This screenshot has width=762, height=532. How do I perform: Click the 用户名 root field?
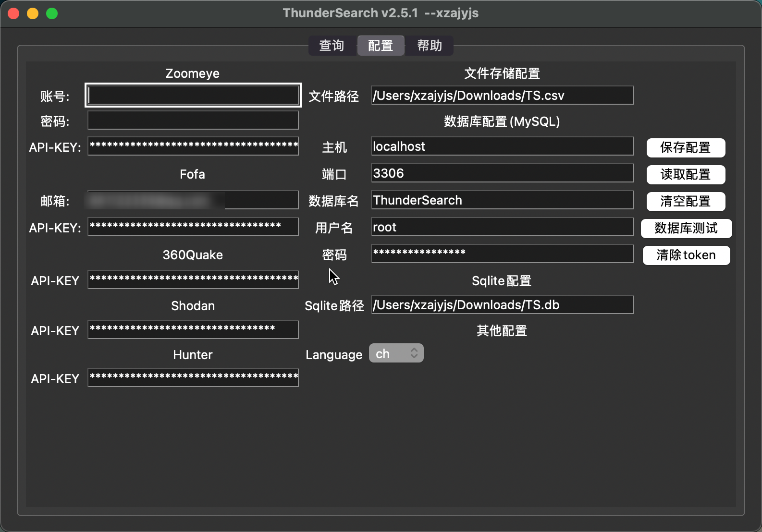tap(503, 227)
